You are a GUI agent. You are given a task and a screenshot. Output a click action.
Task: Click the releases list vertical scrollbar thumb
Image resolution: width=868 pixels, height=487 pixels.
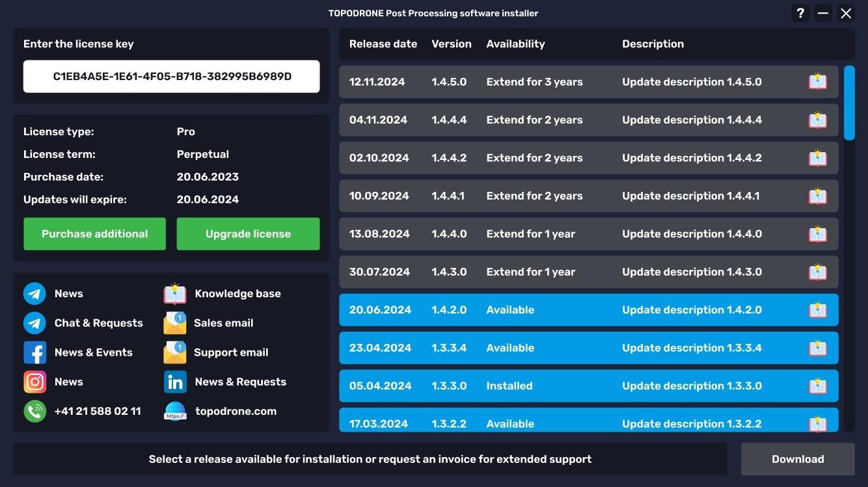[x=849, y=103]
